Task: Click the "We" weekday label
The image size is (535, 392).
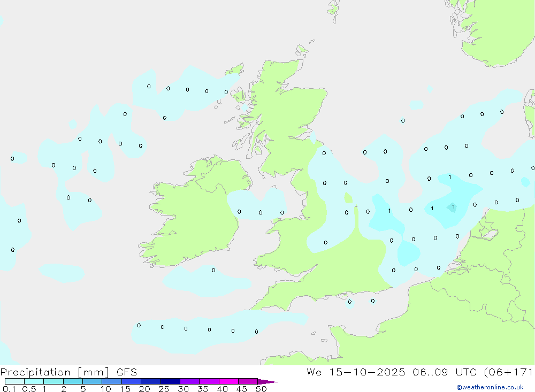Action: tap(314, 372)
